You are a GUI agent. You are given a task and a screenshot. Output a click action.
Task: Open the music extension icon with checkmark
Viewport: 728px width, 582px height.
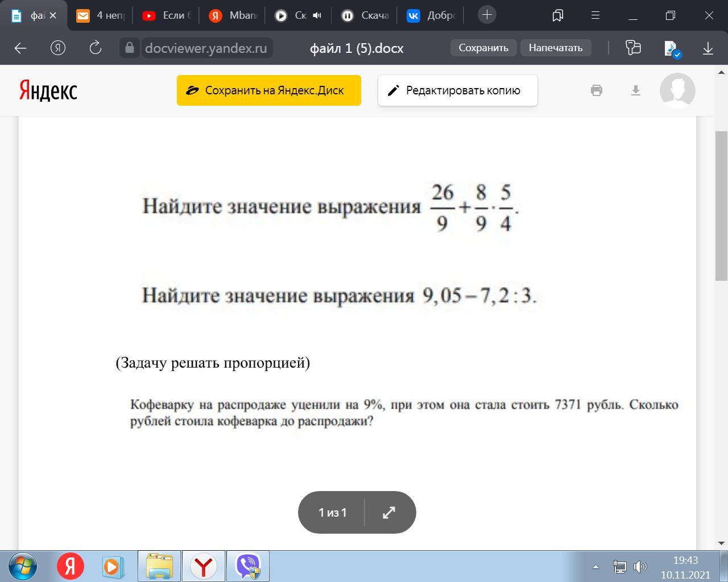pyautogui.click(x=673, y=49)
